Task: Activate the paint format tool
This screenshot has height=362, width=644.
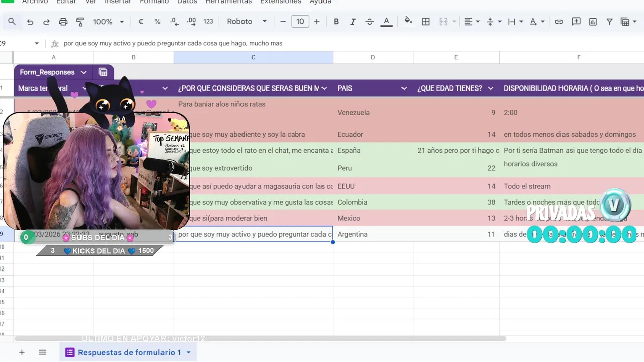Action: (x=79, y=22)
